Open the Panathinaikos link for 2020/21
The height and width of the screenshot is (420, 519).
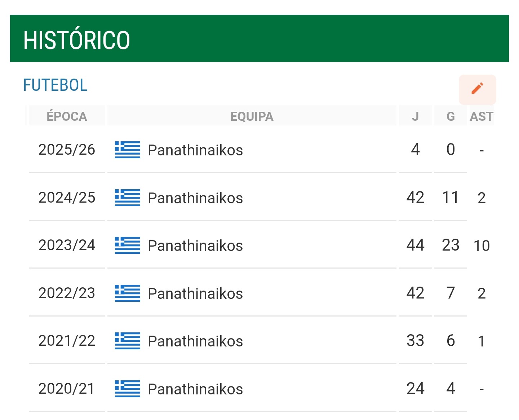click(195, 389)
